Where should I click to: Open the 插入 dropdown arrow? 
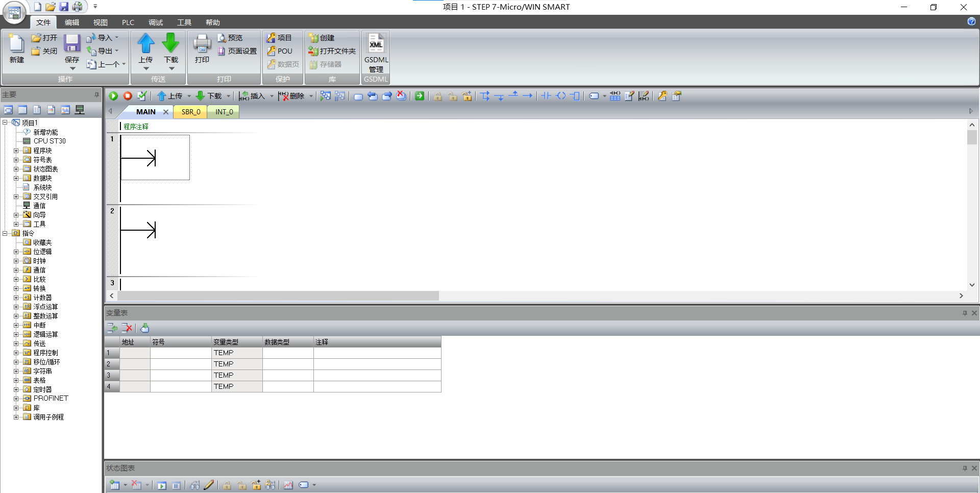tap(271, 96)
